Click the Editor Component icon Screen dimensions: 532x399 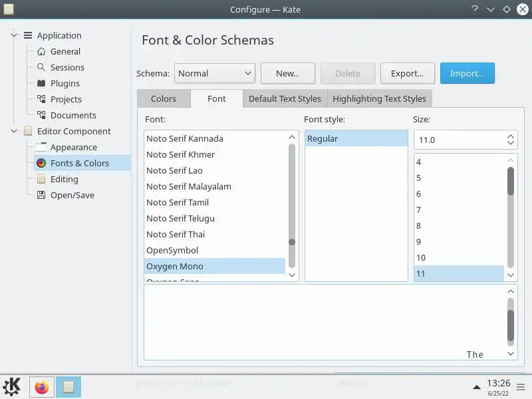28,131
